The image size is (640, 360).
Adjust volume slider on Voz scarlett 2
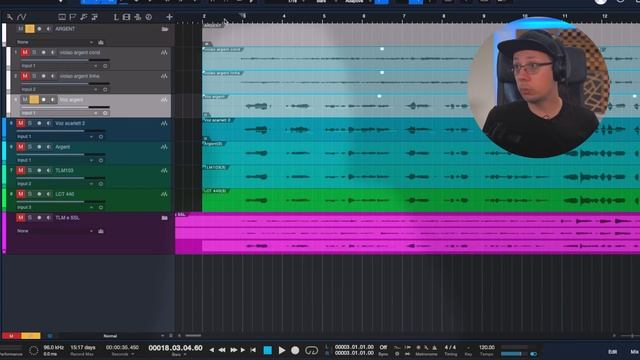61,131
